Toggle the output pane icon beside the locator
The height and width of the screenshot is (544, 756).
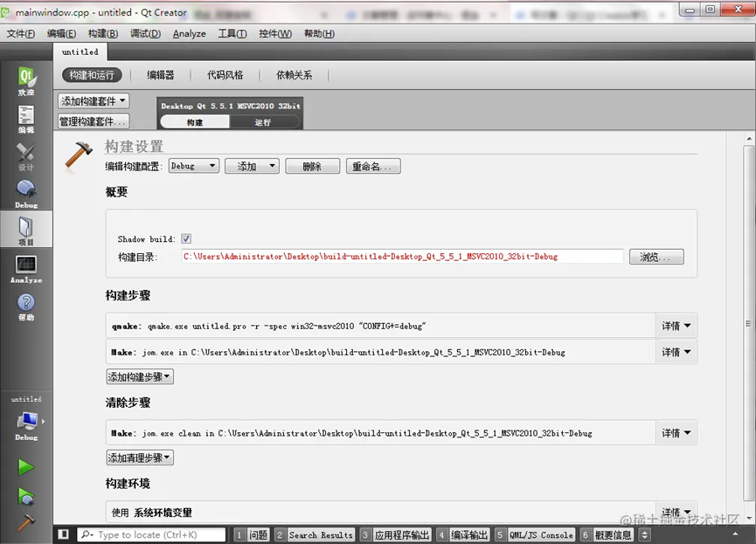click(63, 534)
